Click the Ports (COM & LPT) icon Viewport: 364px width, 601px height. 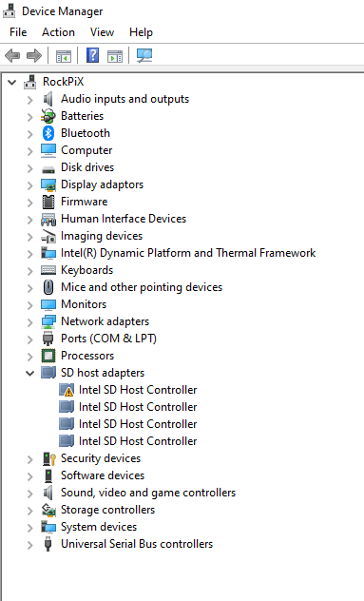pos(48,339)
